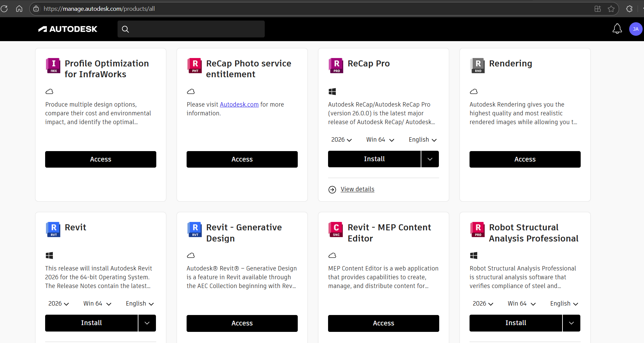Click the site info lock icon

(36, 9)
